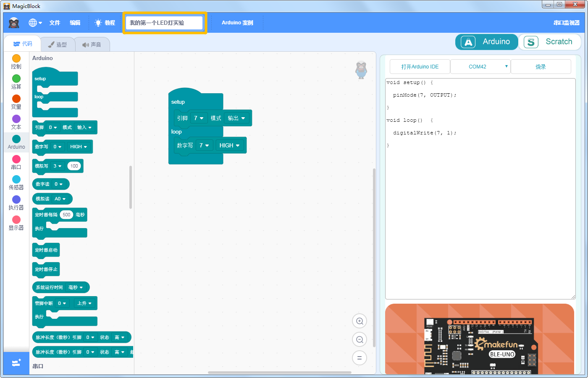The width and height of the screenshot is (588, 378).
Task: Zoom in the workspace with plus magnifier
Action: [x=360, y=321]
